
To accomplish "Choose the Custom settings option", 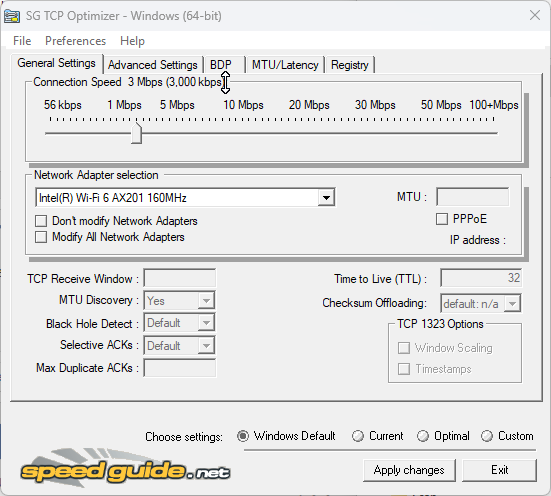I will 487,436.
